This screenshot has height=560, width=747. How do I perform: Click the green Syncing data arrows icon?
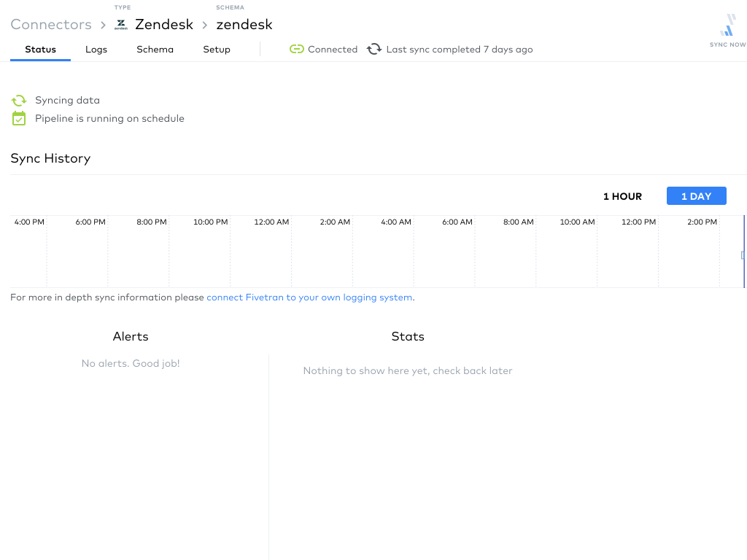[19, 100]
